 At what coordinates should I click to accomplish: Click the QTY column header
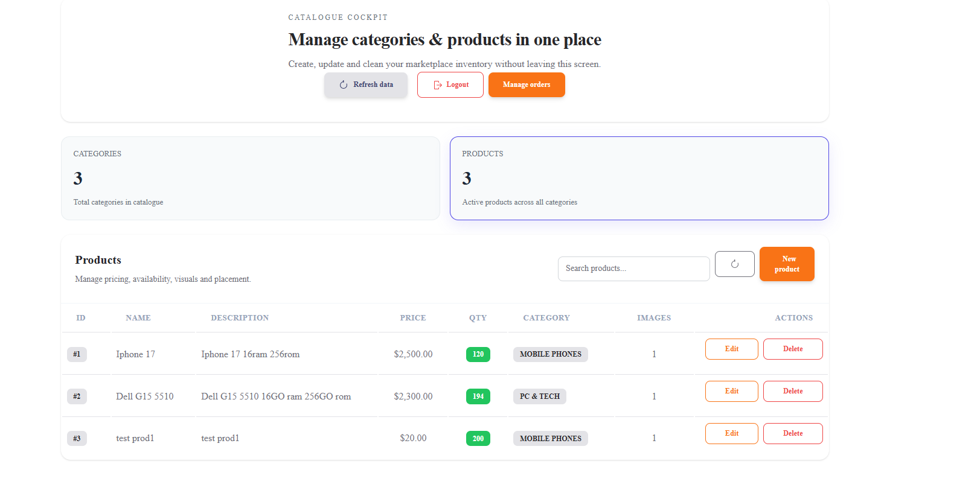coord(478,318)
